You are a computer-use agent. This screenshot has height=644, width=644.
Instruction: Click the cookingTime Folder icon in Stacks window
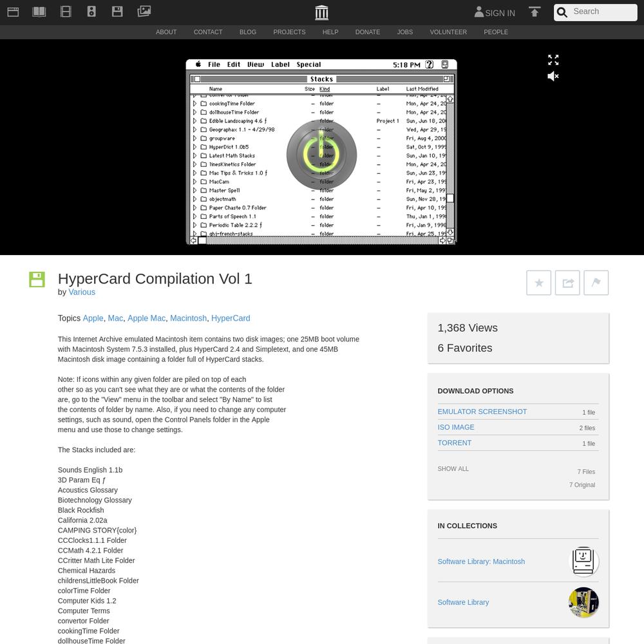pos(204,104)
